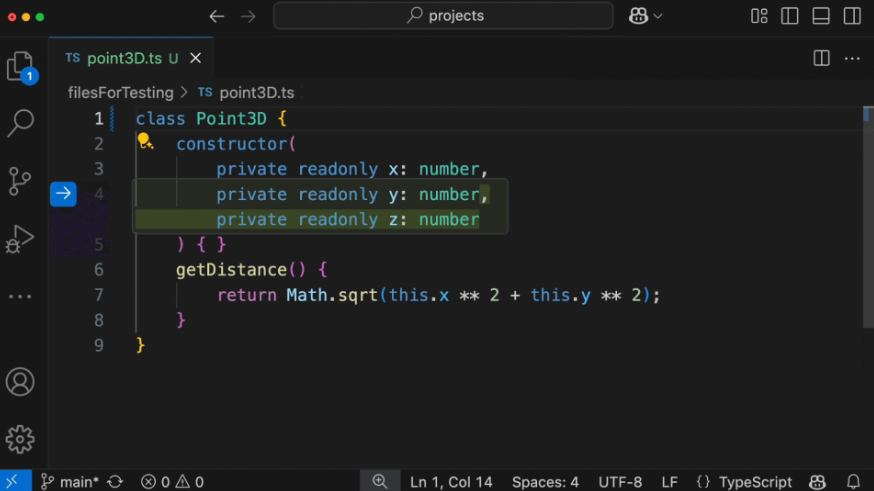The height and width of the screenshot is (491, 874).
Task: Click the blue arrow next-edit gutter icon
Action: coord(63,194)
